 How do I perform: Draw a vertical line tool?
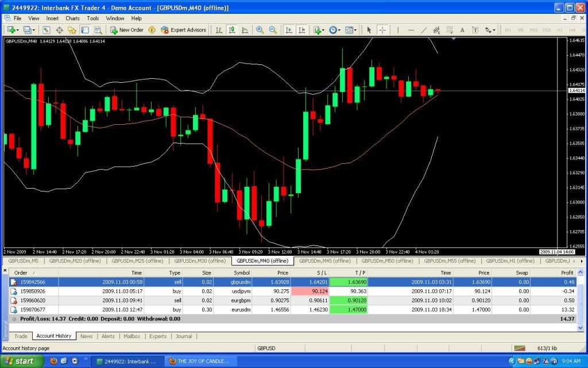[x=398, y=30]
